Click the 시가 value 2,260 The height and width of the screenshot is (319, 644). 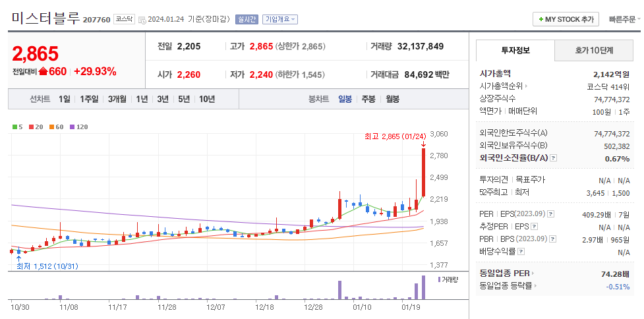189,74
